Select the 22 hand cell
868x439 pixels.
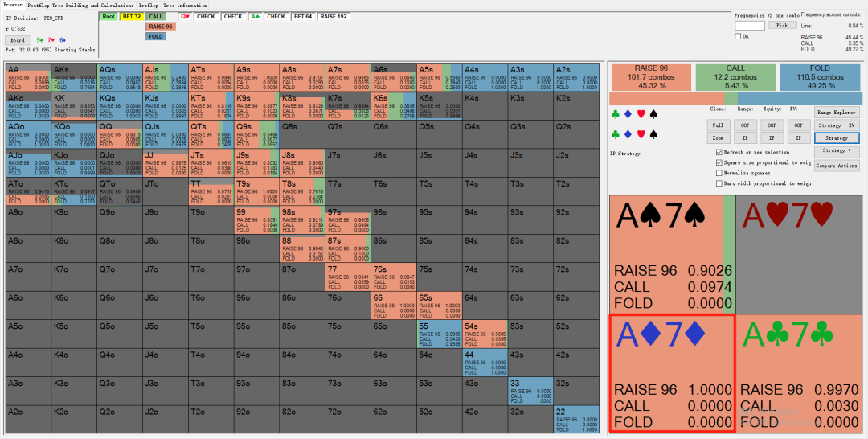pyautogui.click(x=576, y=419)
